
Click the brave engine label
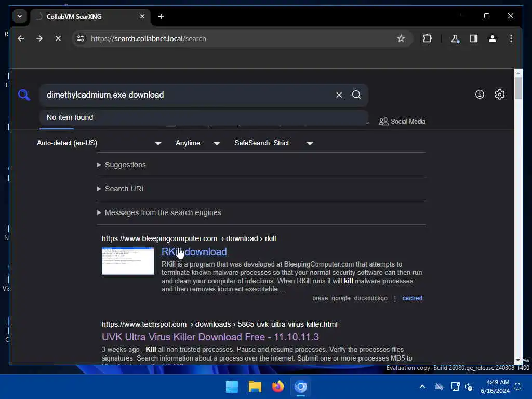click(320, 298)
